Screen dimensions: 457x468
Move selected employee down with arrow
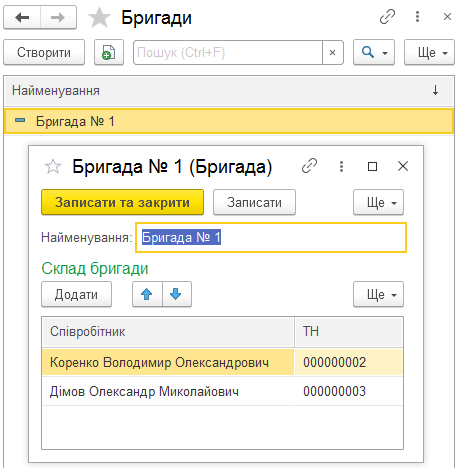point(176,294)
